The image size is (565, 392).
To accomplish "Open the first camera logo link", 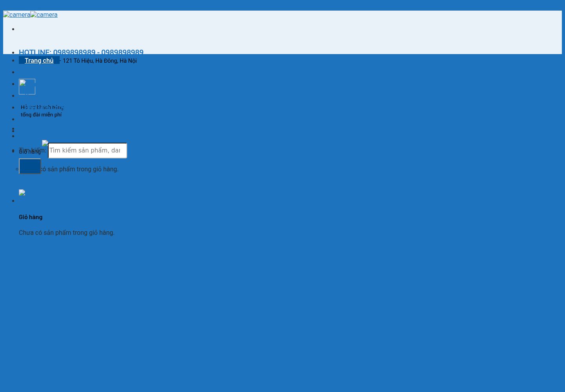I will pos(16,15).
